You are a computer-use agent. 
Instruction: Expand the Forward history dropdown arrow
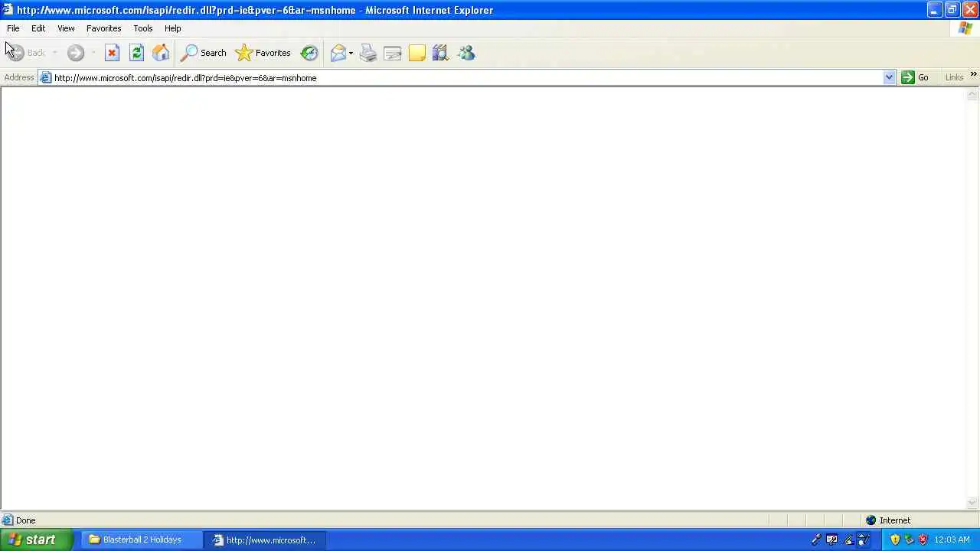point(93,53)
